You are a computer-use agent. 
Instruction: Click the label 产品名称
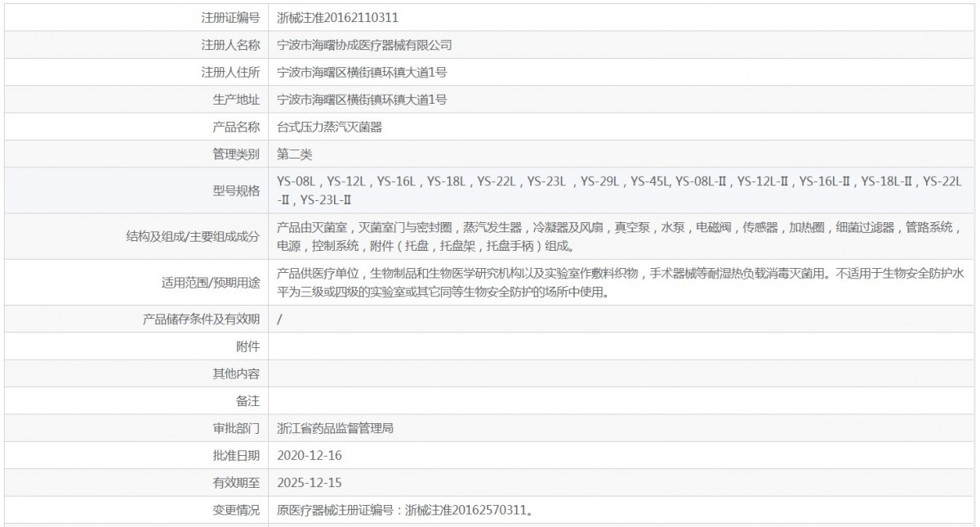(236, 127)
